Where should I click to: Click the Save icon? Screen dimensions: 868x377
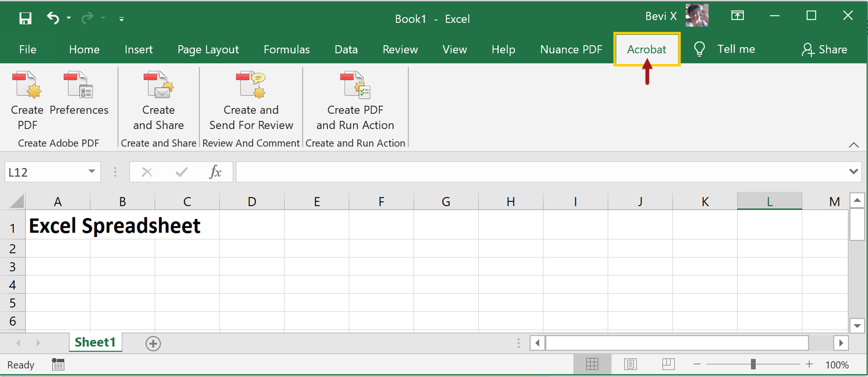point(25,18)
